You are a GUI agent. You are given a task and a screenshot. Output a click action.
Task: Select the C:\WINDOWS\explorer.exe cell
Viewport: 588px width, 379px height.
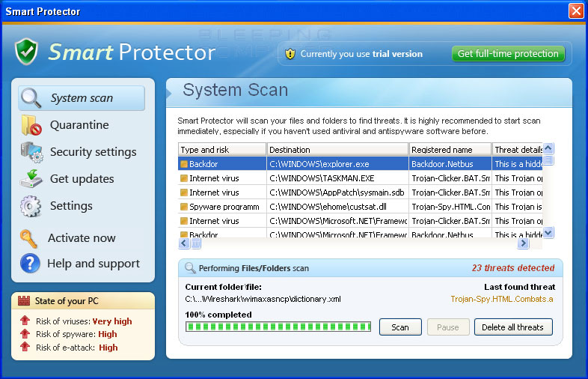[x=337, y=164]
